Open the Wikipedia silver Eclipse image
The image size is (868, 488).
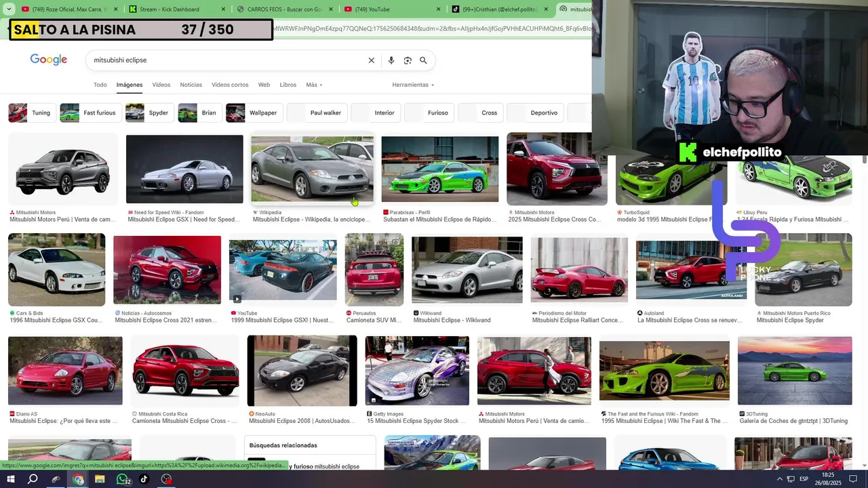(x=312, y=169)
